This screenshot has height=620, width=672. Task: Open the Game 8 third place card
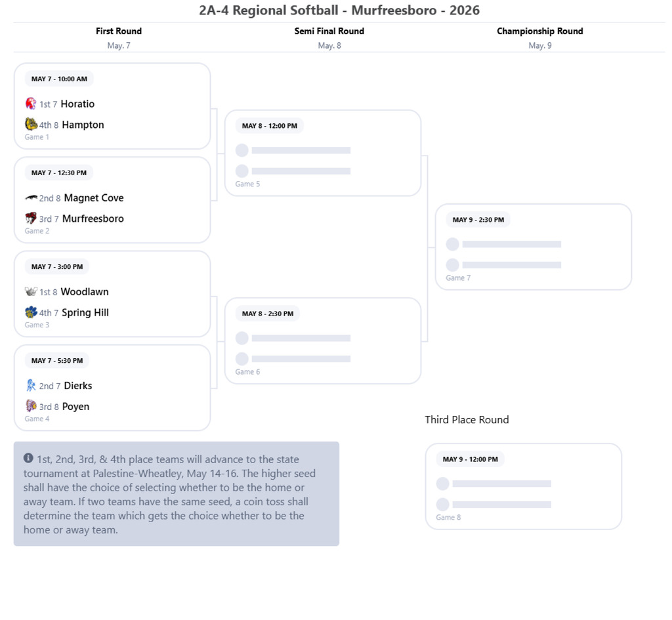523,486
